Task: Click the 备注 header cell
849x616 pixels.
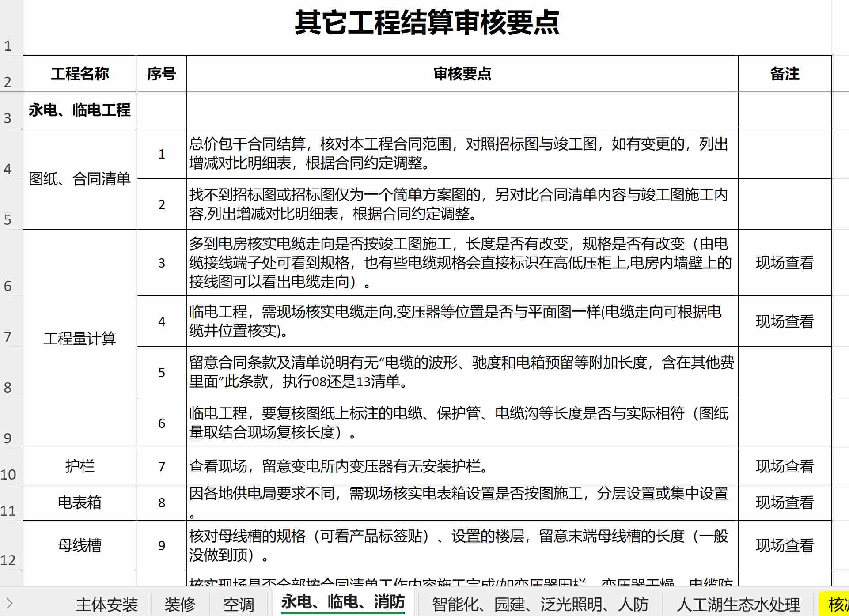Action: 785,74
